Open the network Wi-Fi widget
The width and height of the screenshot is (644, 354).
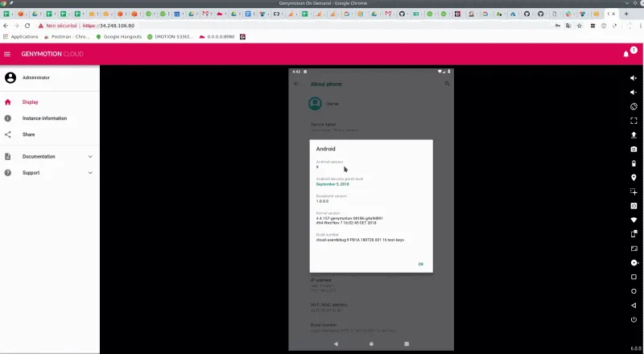(x=634, y=220)
